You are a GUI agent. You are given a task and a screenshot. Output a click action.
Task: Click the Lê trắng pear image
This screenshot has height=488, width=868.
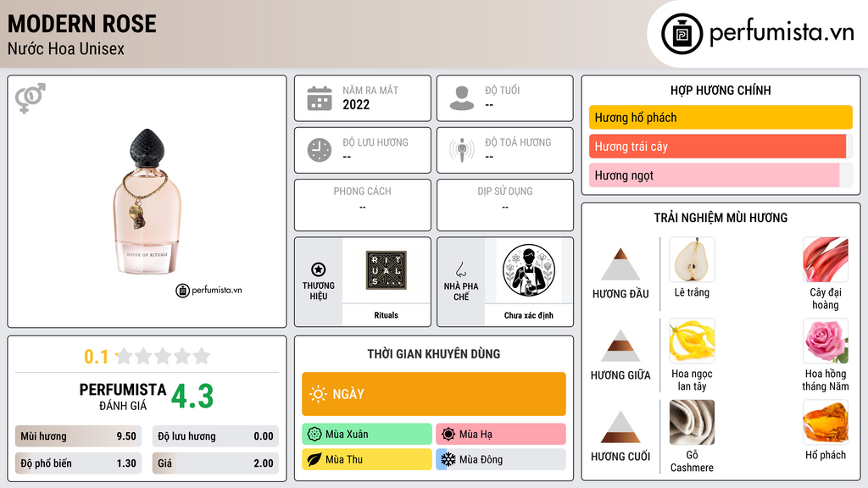[692, 259]
